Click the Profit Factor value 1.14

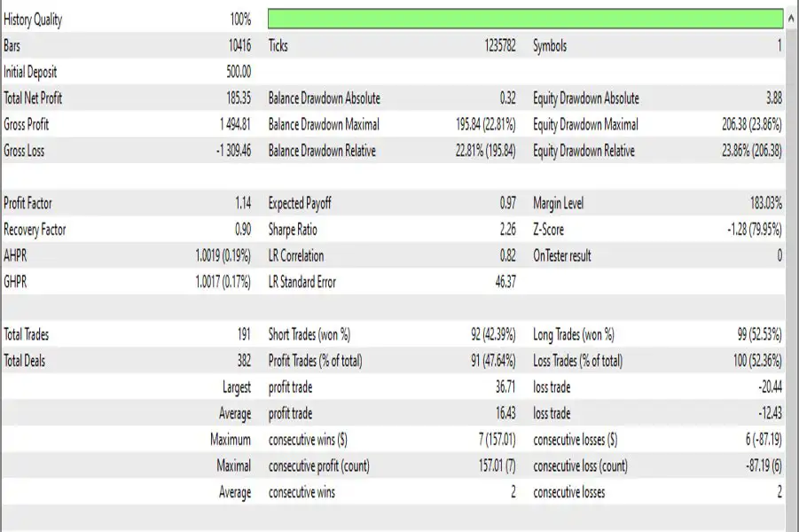pyautogui.click(x=243, y=204)
